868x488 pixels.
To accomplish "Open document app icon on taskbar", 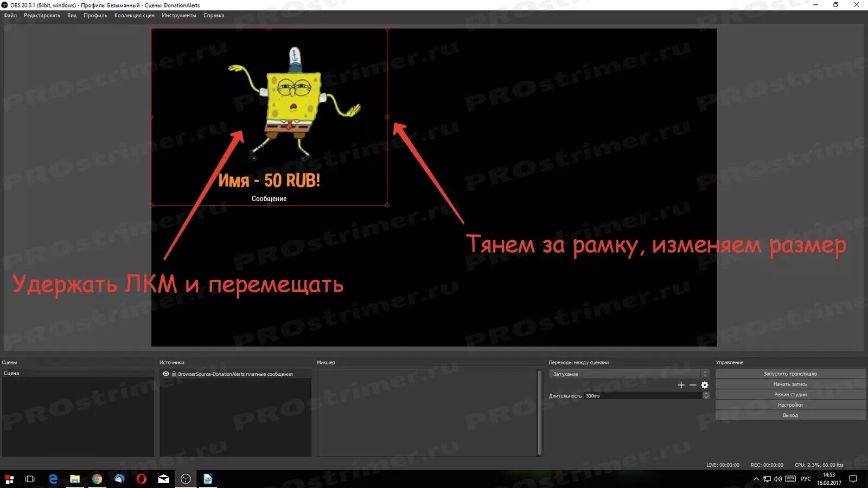I will point(208,479).
